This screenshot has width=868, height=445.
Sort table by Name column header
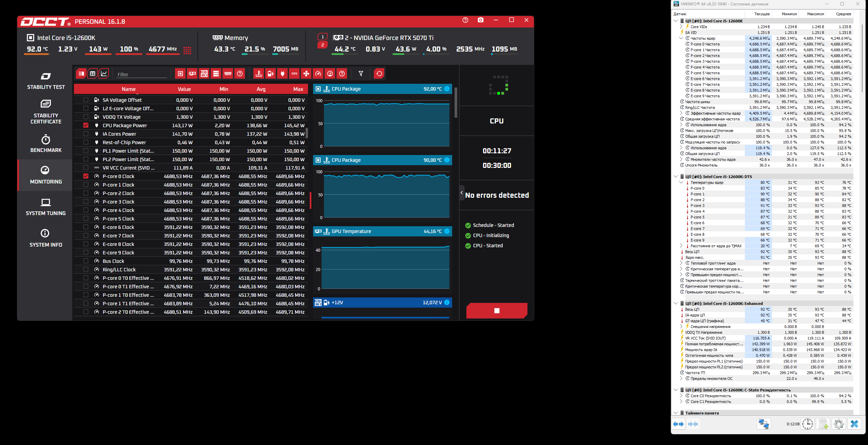pos(129,89)
